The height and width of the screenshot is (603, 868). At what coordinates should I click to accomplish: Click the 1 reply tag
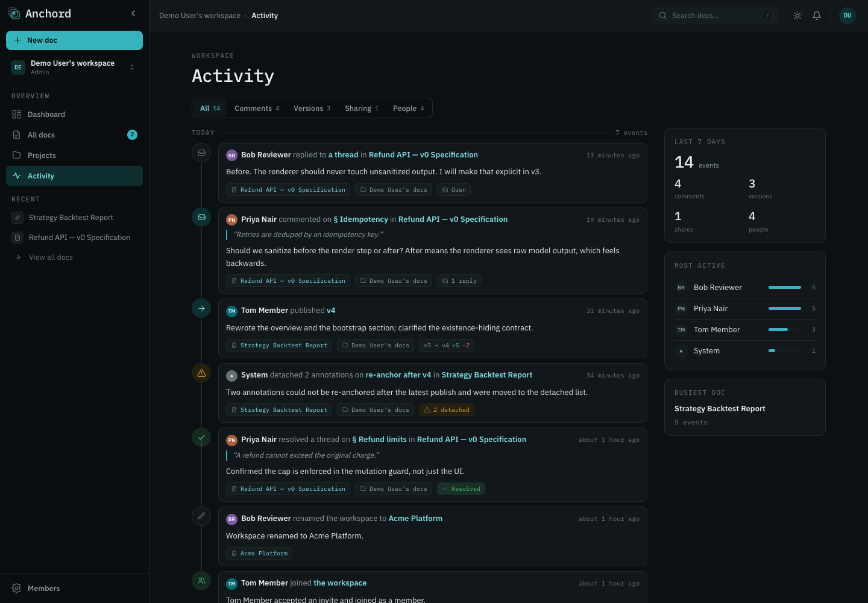tap(459, 281)
